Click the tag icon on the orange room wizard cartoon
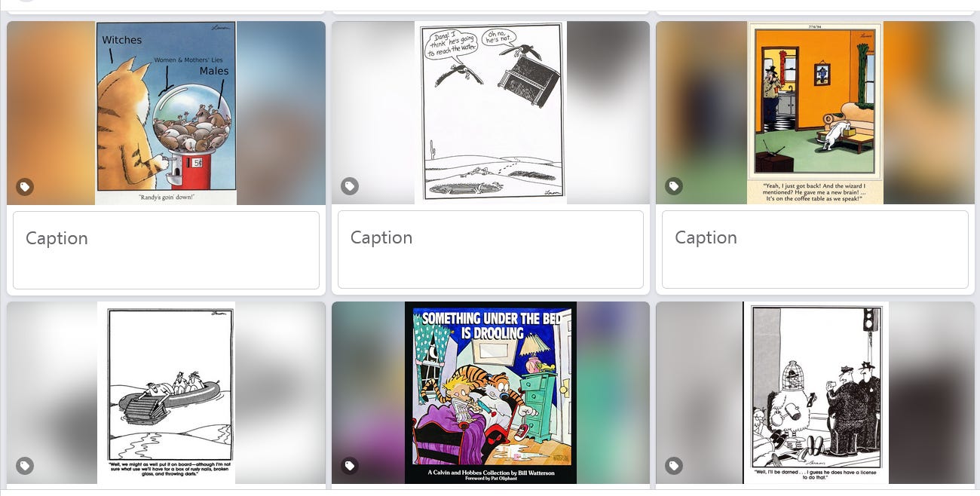The image size is (980, 496). point(674,186)
